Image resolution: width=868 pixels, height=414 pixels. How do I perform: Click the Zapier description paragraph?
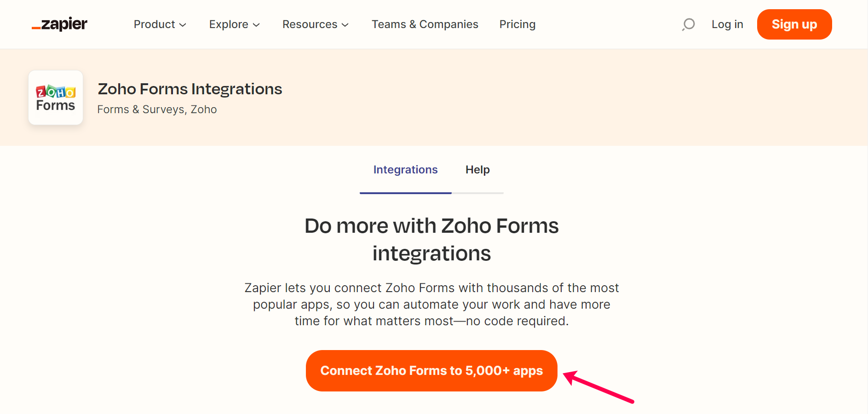coord(431,305)
